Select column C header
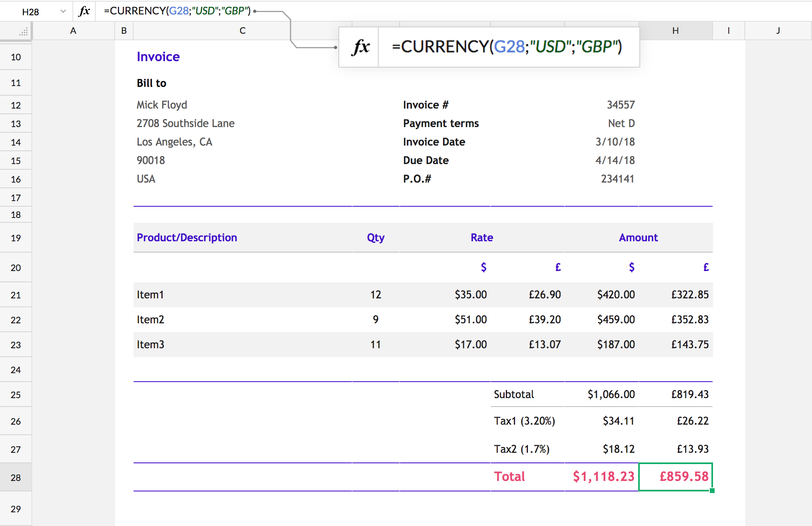Screen dimensions: 812x526 point(242,31)
